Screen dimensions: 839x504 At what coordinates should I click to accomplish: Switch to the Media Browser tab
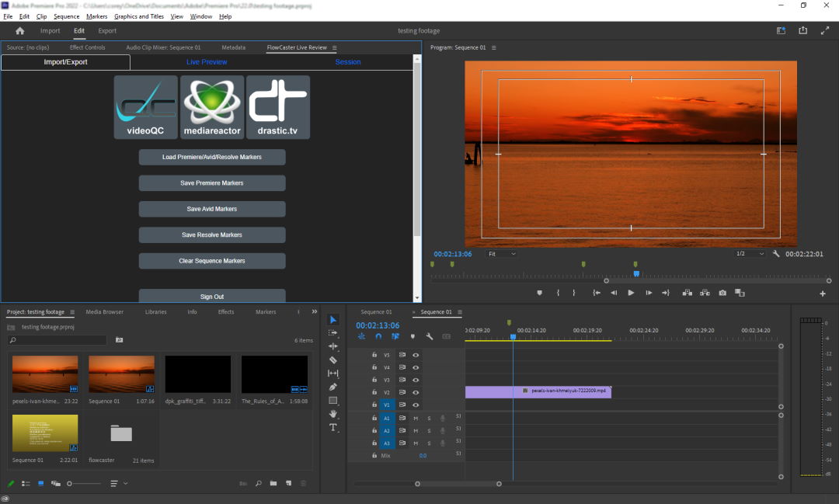(x=104, y=312)
